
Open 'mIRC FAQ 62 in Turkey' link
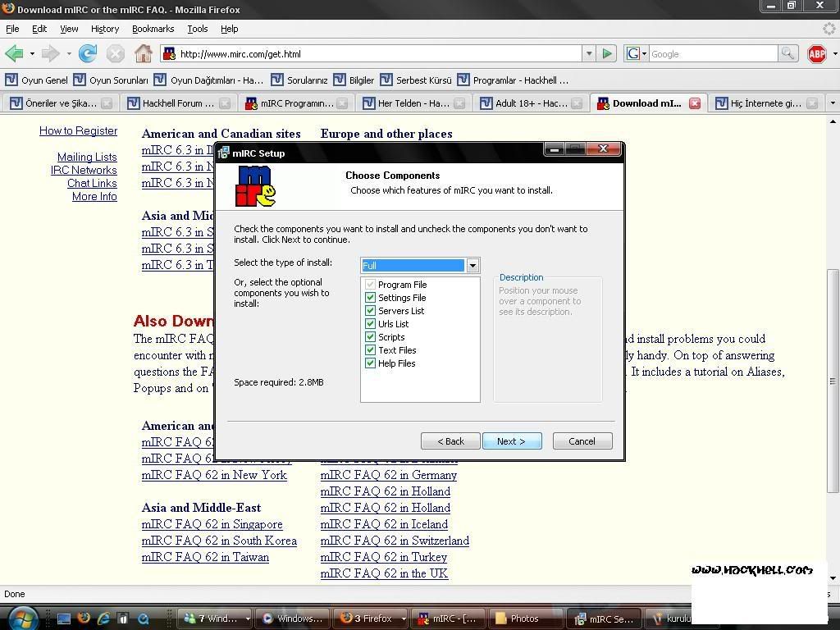click(x=384, y=557)
